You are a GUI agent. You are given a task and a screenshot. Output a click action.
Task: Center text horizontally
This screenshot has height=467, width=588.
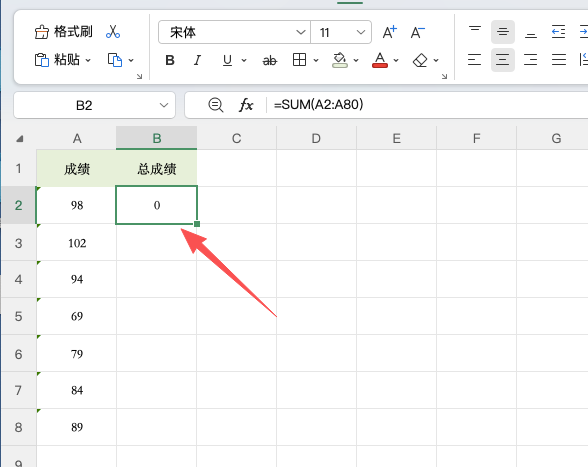coord(503,60)
